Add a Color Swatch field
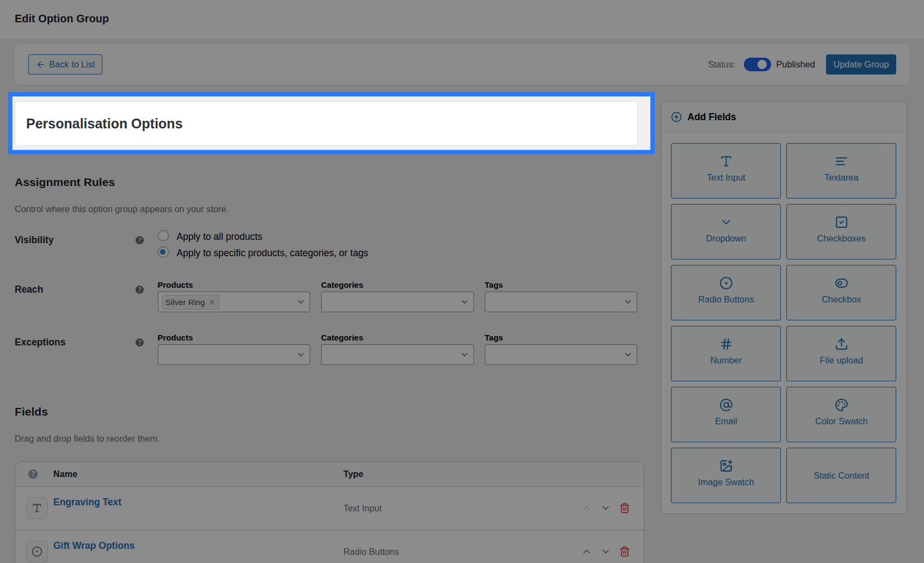 click(841, 414)
